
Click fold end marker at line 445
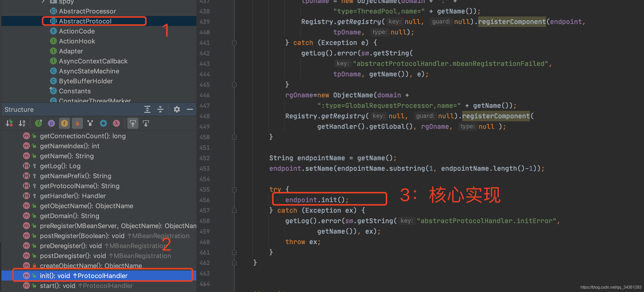pos(234,85)
